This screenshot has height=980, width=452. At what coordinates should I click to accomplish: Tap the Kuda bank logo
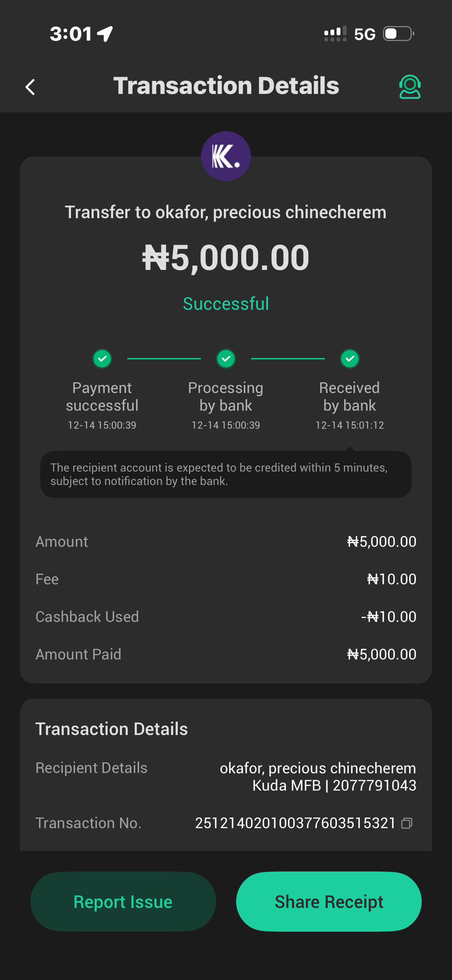click(226, 156)
